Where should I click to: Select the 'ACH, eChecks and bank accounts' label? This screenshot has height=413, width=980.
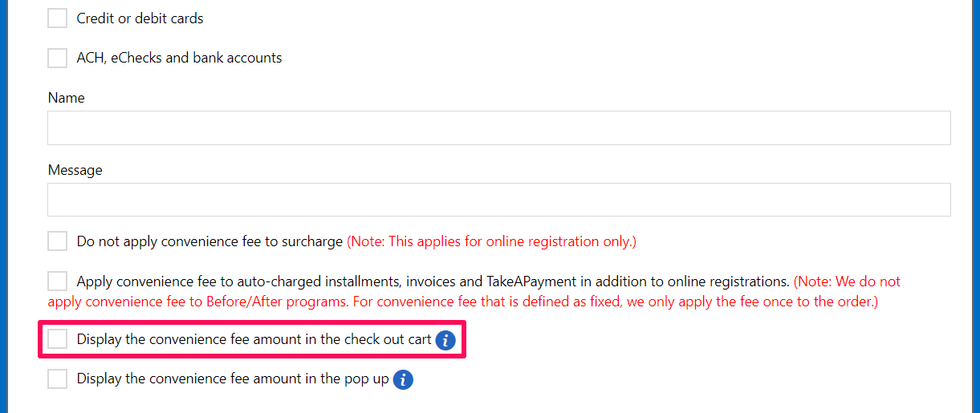tap(179, 58)
